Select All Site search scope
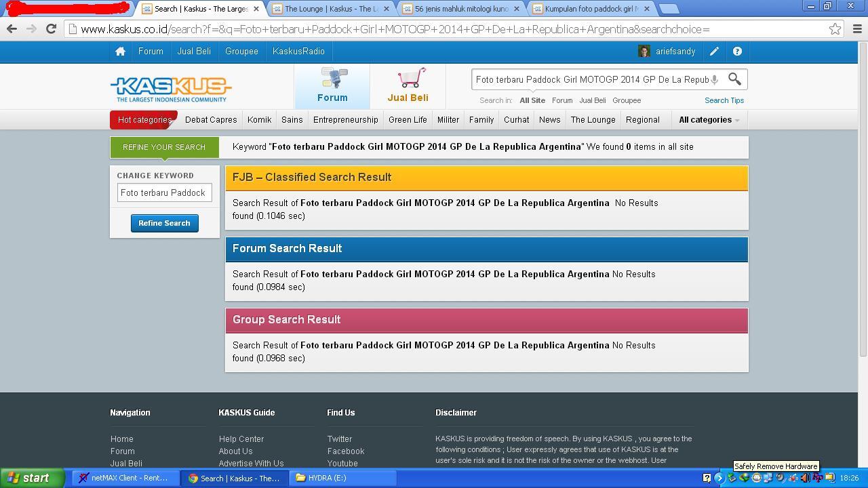 tap(532, 100)
